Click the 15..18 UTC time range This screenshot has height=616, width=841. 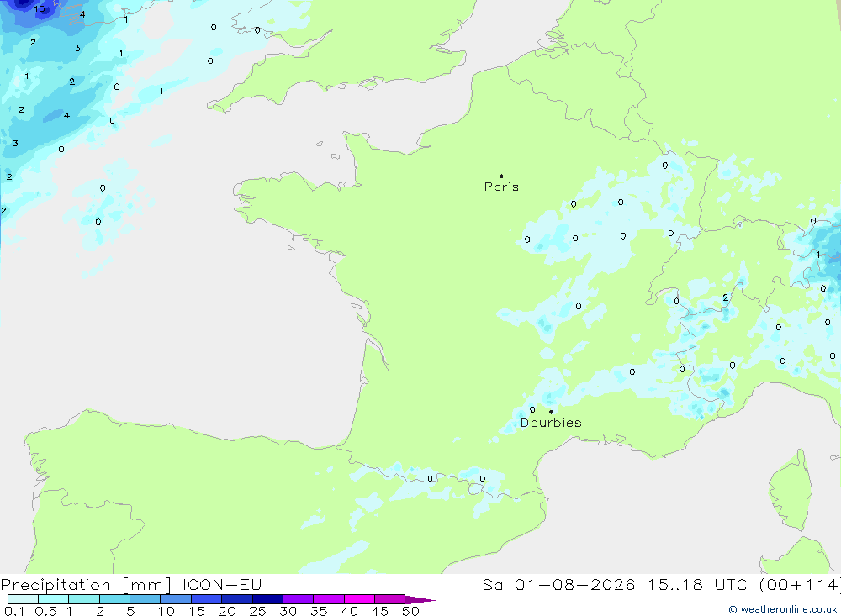click(696, 584)
